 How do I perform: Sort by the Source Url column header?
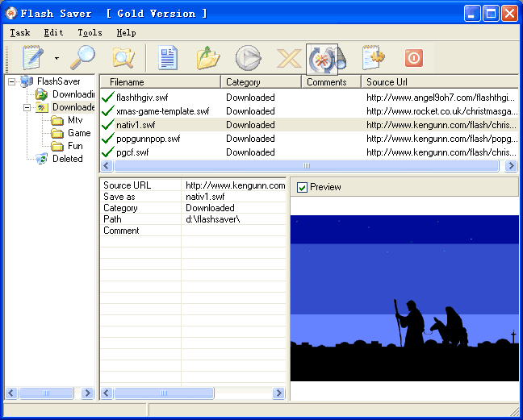440,82
